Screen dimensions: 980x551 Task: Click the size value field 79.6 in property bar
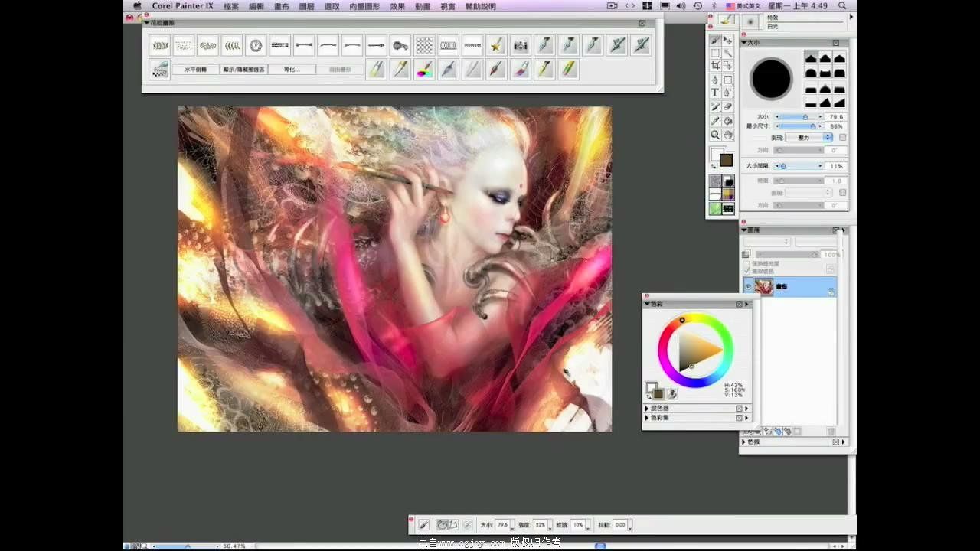pyautogui.click(x=503, y=525)
